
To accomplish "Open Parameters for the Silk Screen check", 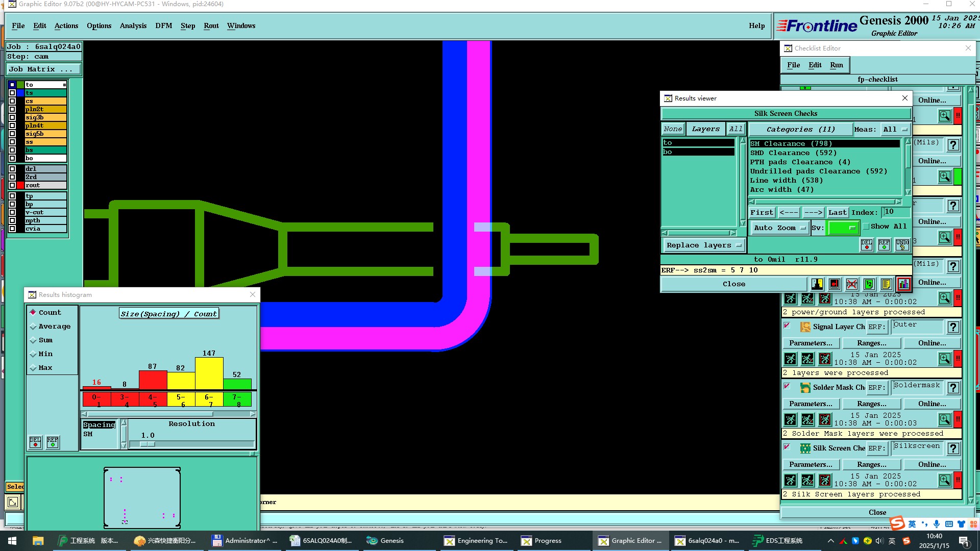I will tap(811, 465).
